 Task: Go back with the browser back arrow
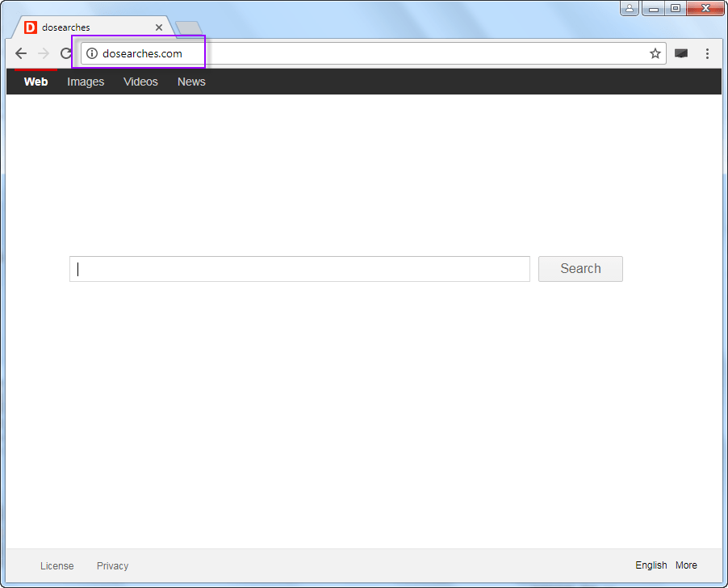coord(21,53)
